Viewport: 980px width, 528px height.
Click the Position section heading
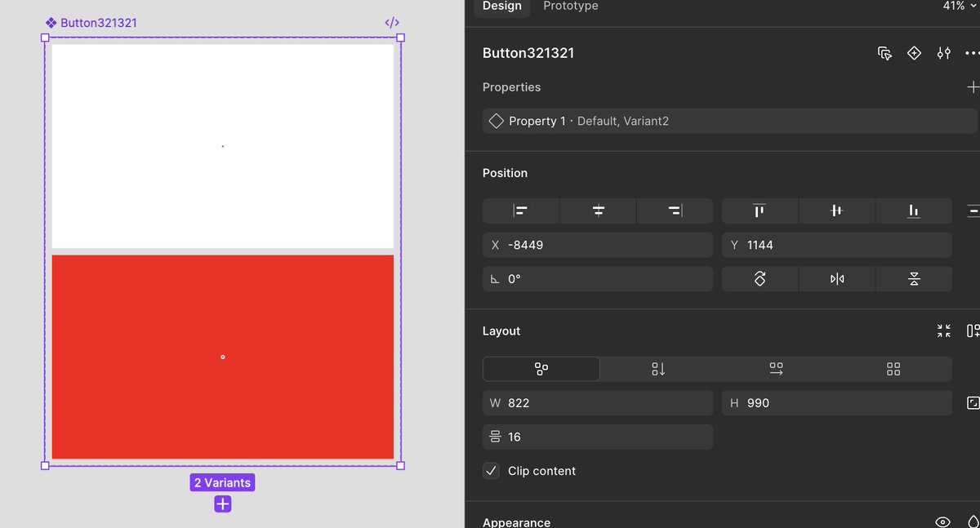(505, 173)
